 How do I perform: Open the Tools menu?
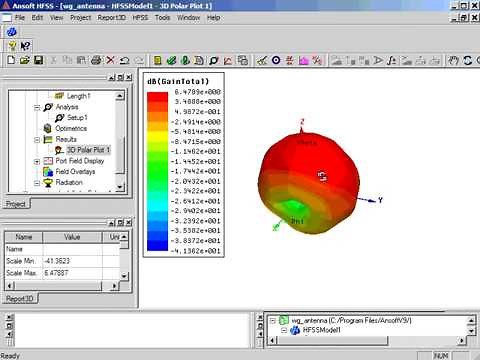coord(162,18)
